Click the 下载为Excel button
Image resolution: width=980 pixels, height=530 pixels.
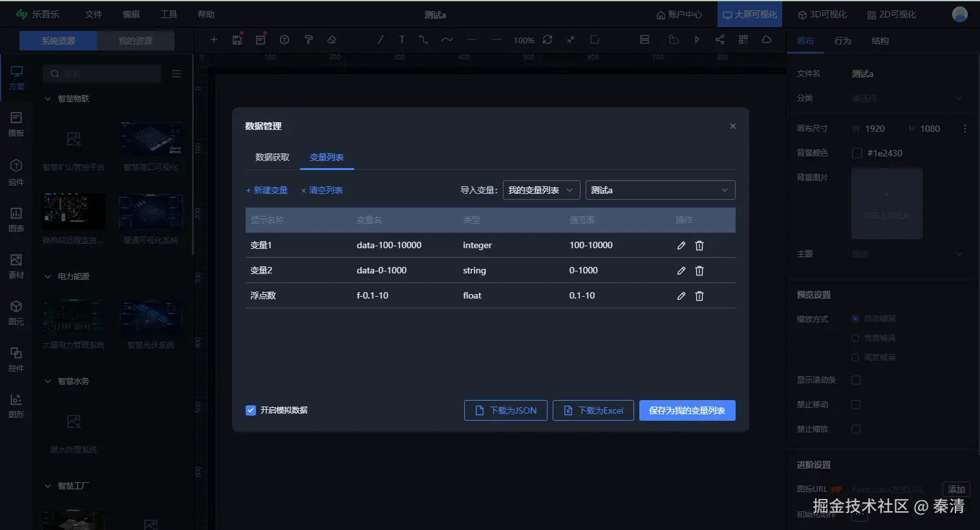pyautogui.click(x=593, y=410)
